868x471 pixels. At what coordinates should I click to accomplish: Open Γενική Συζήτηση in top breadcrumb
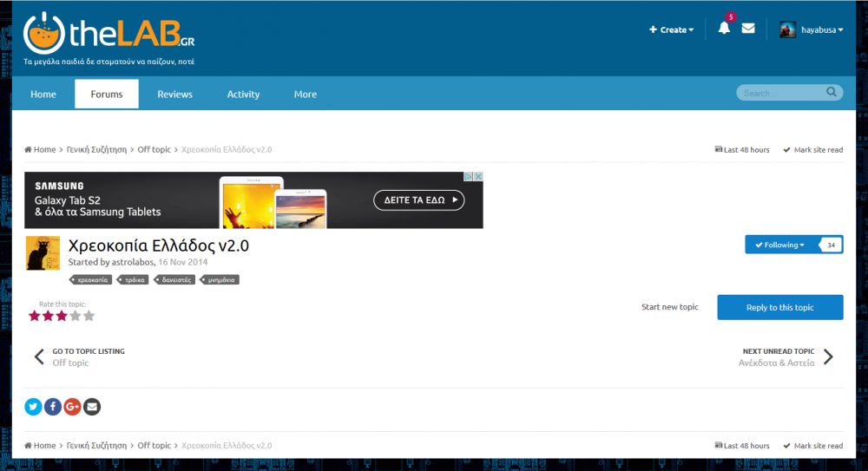(x=97, y=149)
